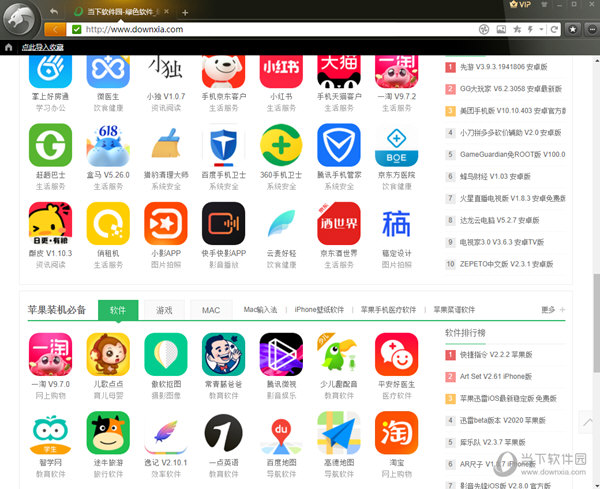
Task: Open the 高德地图 paper plane icon
Action: 339,433
